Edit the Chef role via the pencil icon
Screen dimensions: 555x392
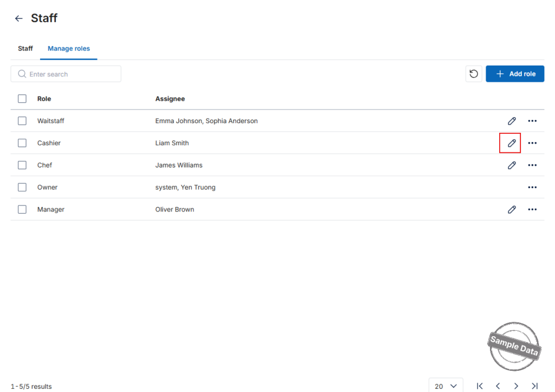tap(512, 165)
